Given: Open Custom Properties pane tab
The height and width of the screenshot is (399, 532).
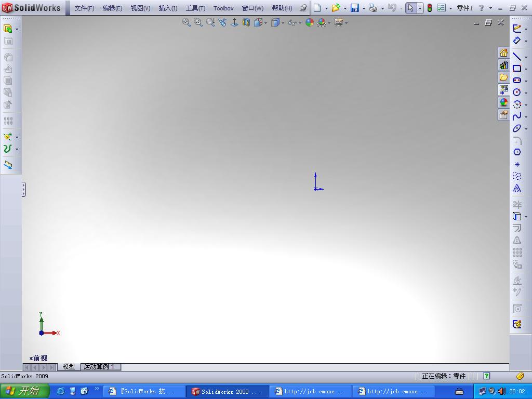Looking at the screenshot, I should [x=503, y=115].
